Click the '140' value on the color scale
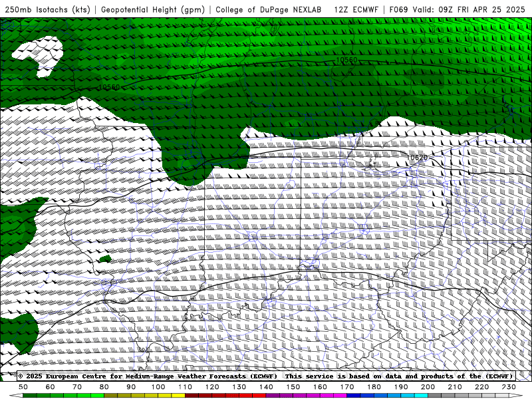Viewport: 532px width, 399px height. (x=266, y=387)
